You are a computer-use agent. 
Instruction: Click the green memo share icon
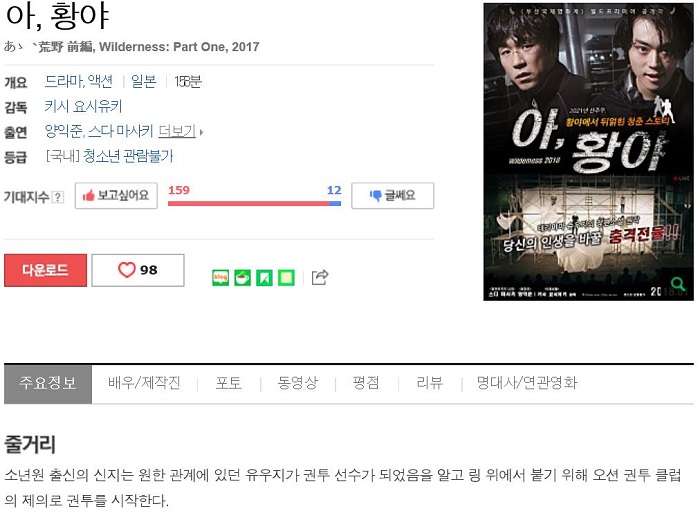pyautogui.click(x=286, y=278)
